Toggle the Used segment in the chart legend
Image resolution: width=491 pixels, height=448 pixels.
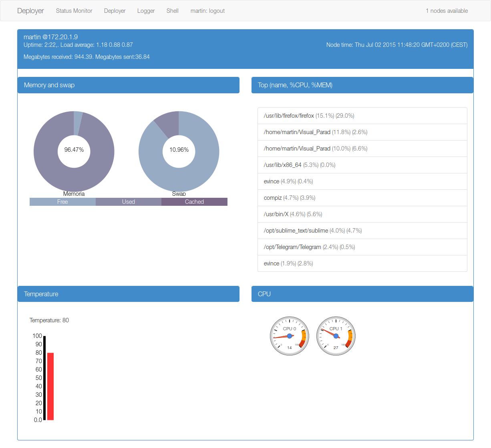point(128,202)
